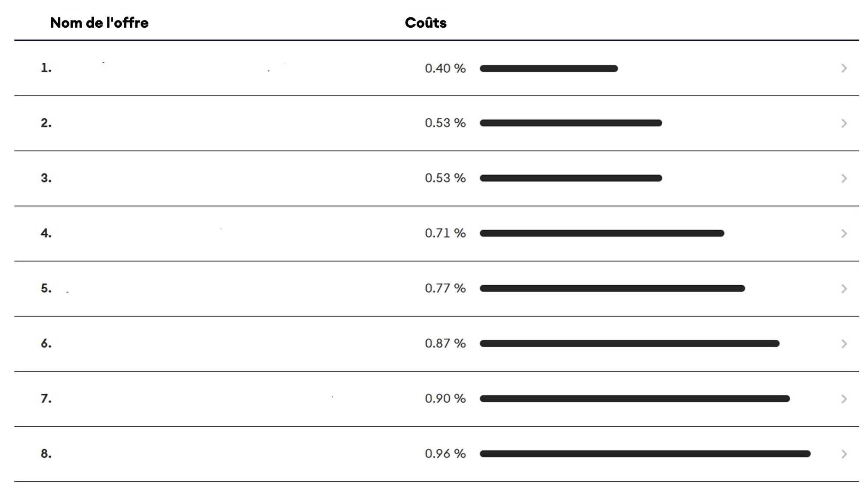Click the 0.71 % cost bar

click(602, 233)
